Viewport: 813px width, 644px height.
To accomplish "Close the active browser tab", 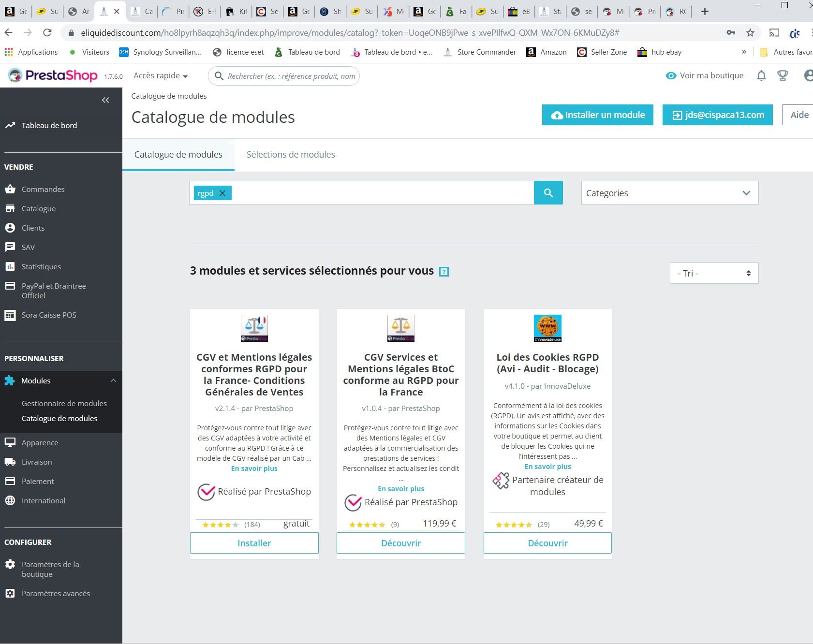I will point(117,12).
